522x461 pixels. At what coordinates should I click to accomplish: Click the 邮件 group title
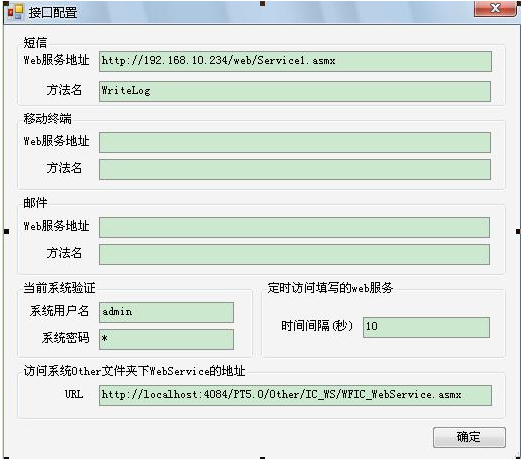coord(35,203)
